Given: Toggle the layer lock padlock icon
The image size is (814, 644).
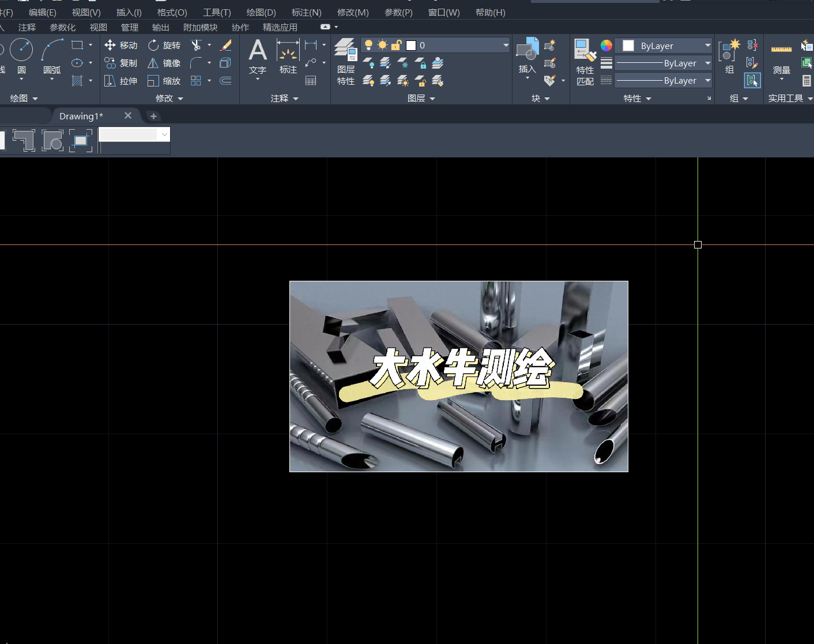Looking at the screenshot, I should (397, 45).
